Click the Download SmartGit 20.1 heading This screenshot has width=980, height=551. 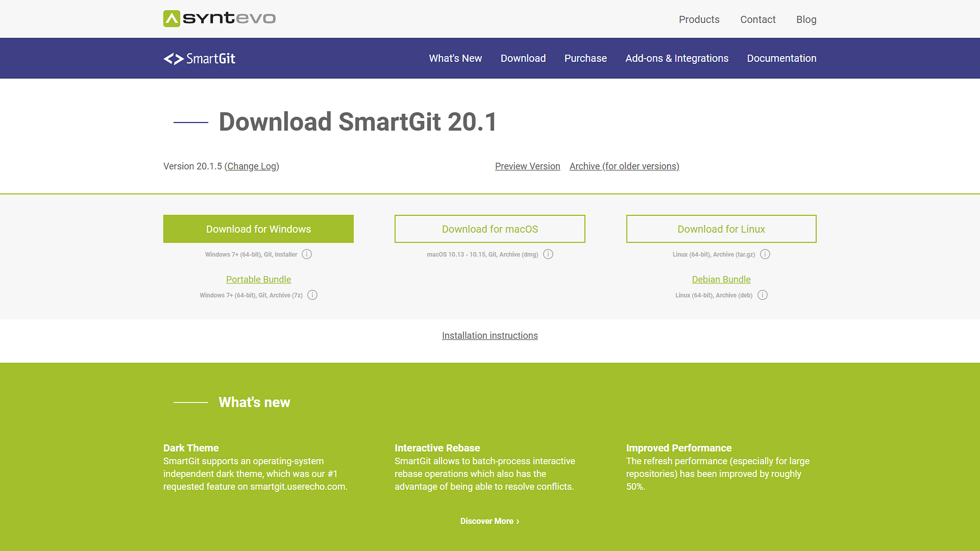tap(358, 122)
